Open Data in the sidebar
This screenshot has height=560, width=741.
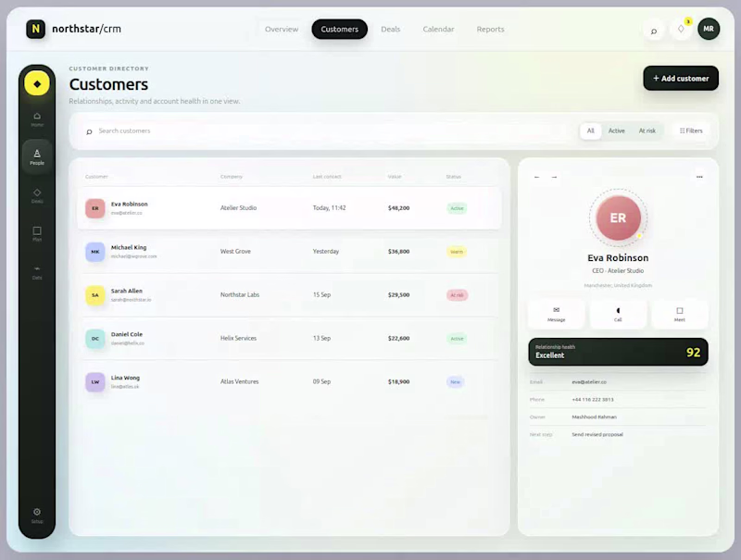(37, 272)
